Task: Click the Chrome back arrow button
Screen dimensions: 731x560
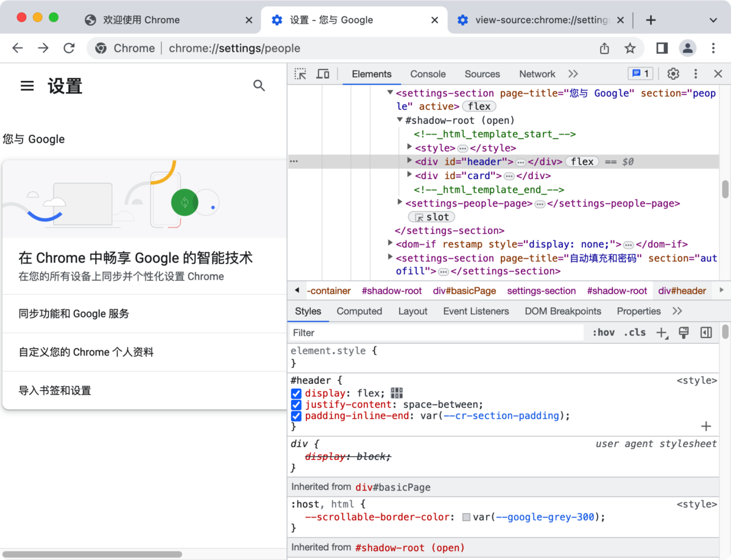Action: coord(18,48)
